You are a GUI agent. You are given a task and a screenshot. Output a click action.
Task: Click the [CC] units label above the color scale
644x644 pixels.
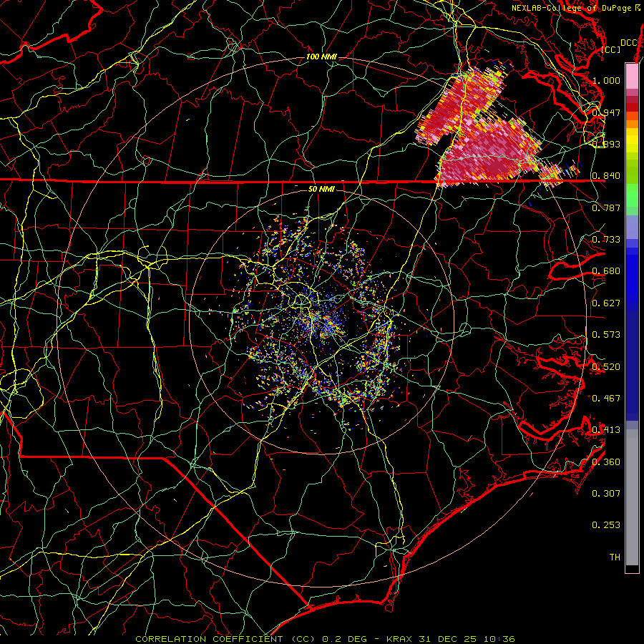[x=610, y=49]
